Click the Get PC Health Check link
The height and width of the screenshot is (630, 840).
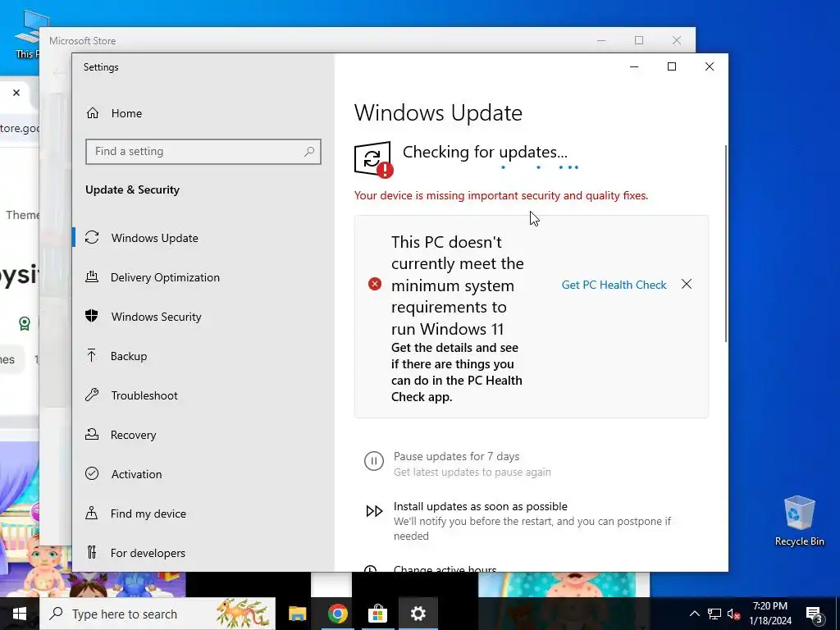pyautogui.click(x=614, y=285)
